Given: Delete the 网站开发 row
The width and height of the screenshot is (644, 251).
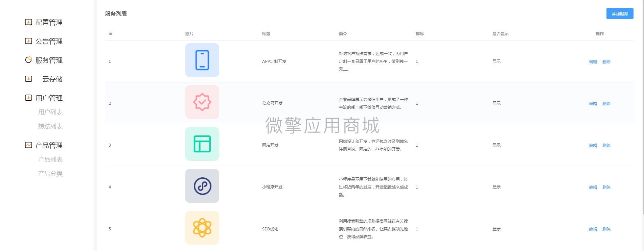Looking at the screenshot, I should click(606, 145).
